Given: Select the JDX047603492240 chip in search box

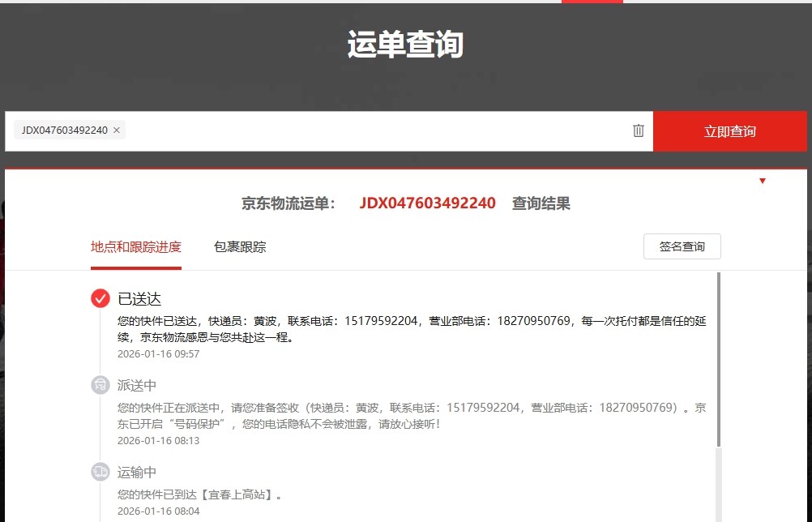Looking at the screenshot, I should coord(64,130).
